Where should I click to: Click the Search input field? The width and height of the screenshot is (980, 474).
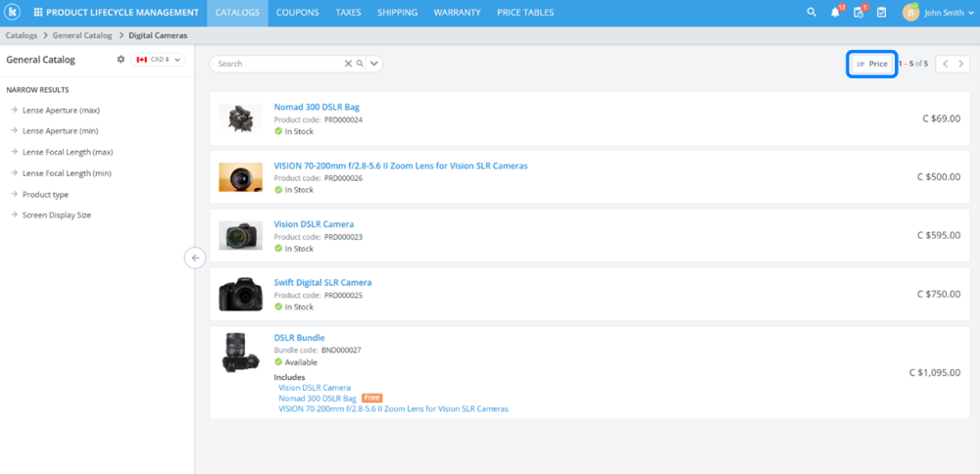(278, 64)
